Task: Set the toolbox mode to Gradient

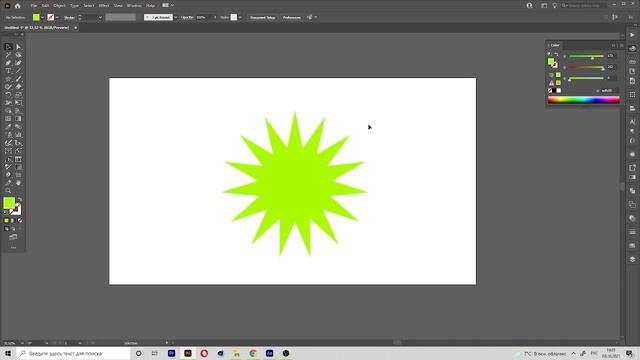Action: click(x=13, y=220)
